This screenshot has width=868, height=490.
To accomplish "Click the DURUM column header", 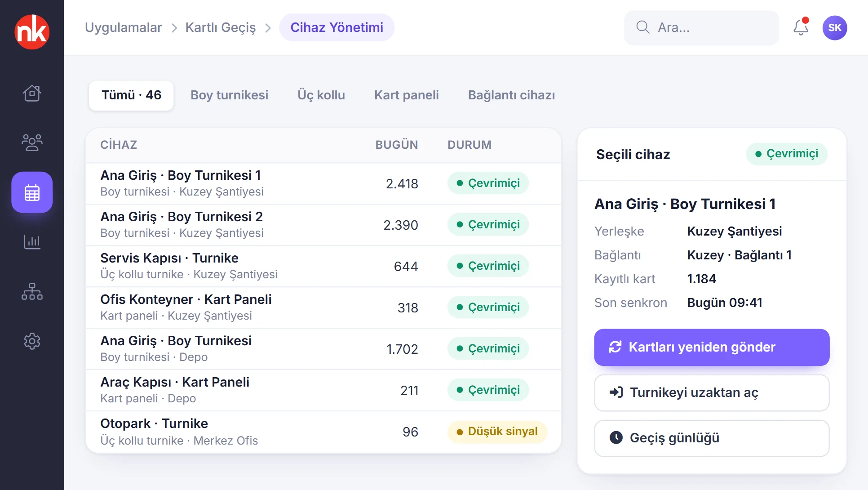I will 469,145.
